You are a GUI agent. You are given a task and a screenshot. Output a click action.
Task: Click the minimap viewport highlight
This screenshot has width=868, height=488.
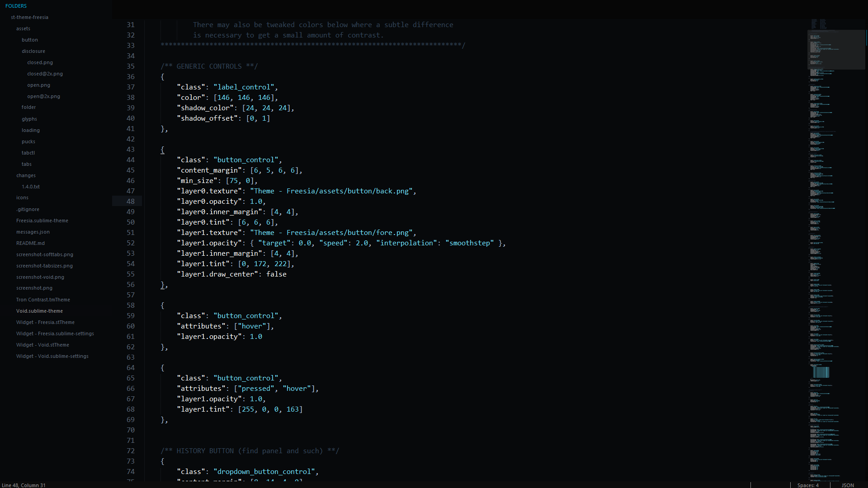[836, 50]
